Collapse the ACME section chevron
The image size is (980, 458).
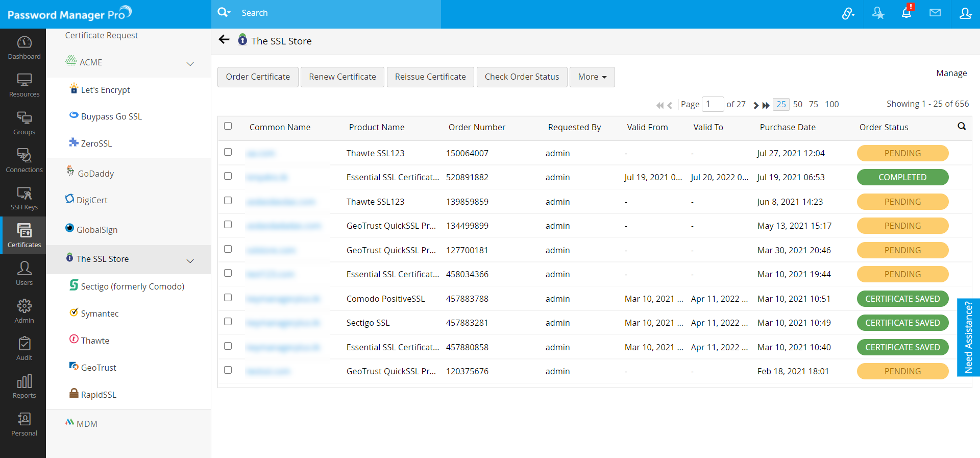click(190, 64)
